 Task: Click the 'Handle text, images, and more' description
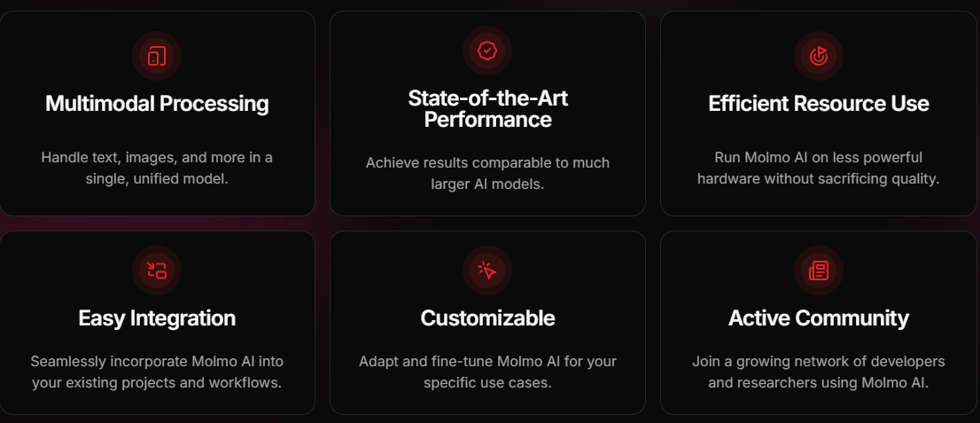[157, 168]
